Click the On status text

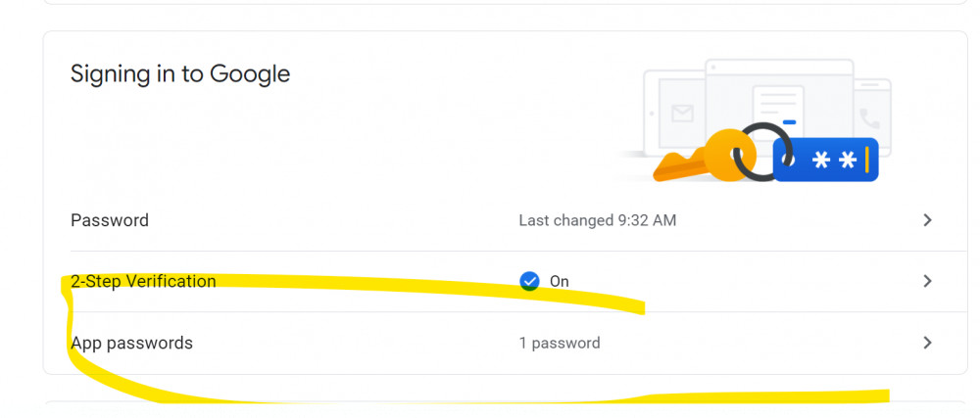(560, 281)
